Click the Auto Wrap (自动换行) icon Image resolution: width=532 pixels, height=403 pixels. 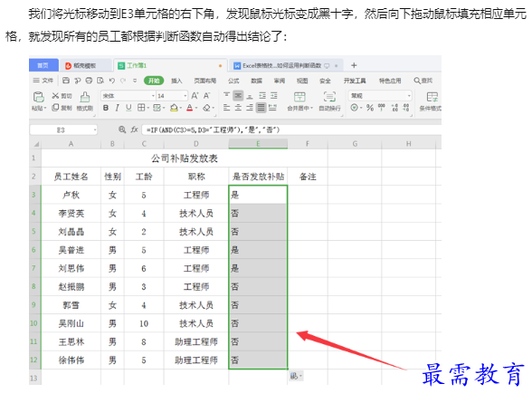point(329,97)
